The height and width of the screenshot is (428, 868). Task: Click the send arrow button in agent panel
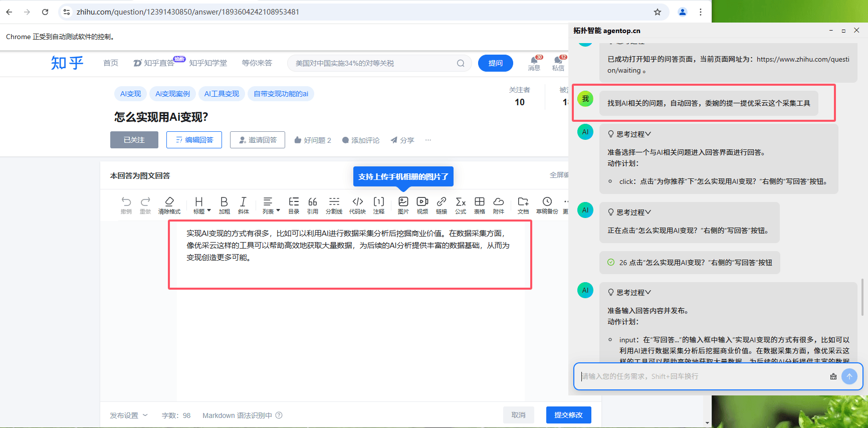pyautogui.click(x=849, y=376)
